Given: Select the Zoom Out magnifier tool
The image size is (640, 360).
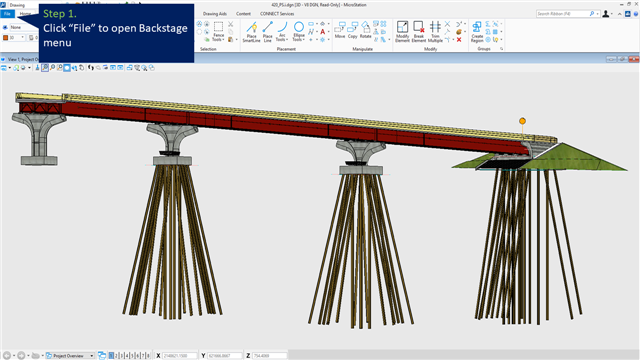Looking at the screenshot, I should tap(52, 68).
